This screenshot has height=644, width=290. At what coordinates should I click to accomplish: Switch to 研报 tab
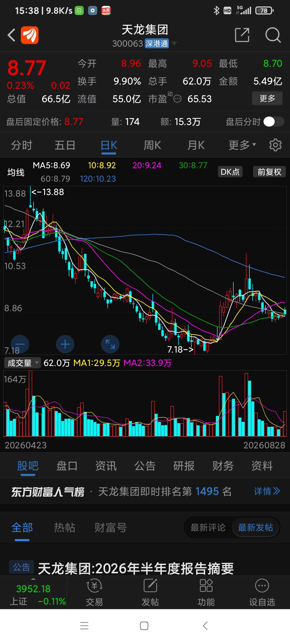pyautogui.click(x=184, y=466)
